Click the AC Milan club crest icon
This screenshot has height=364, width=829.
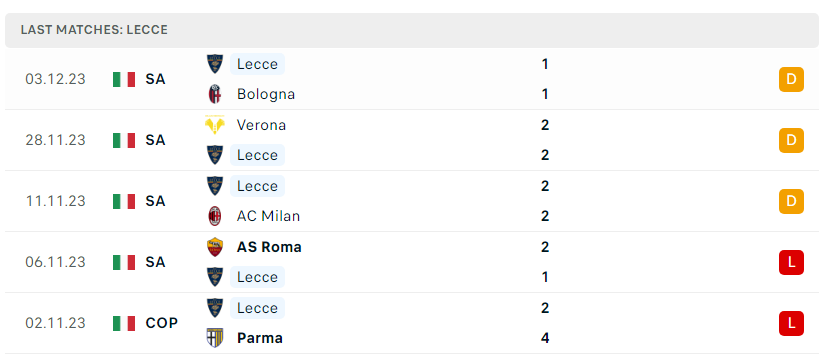pyautogui.click(x=215, y=216)
